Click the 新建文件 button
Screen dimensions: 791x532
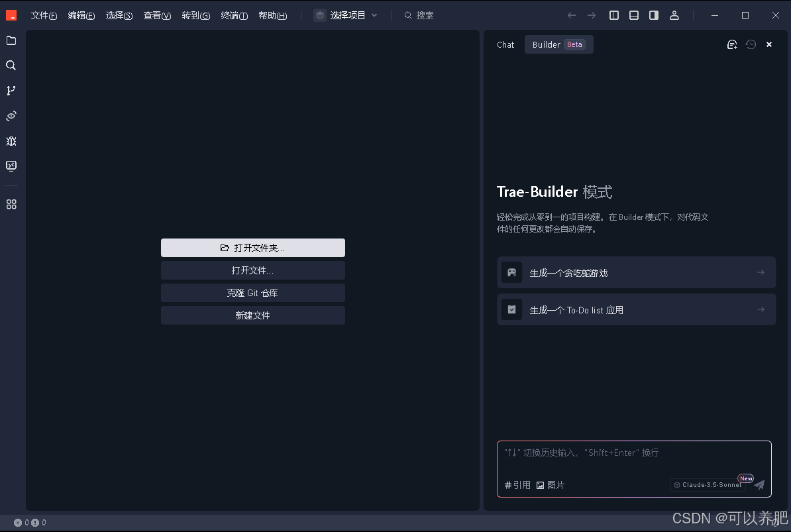pyautogui.click(x=253, y=315)
